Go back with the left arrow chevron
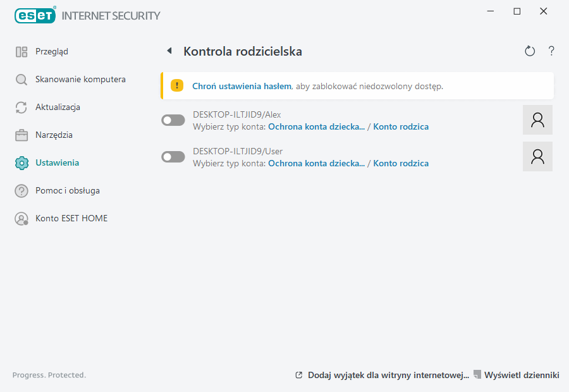The image size is (569, 392). [168, 50]
